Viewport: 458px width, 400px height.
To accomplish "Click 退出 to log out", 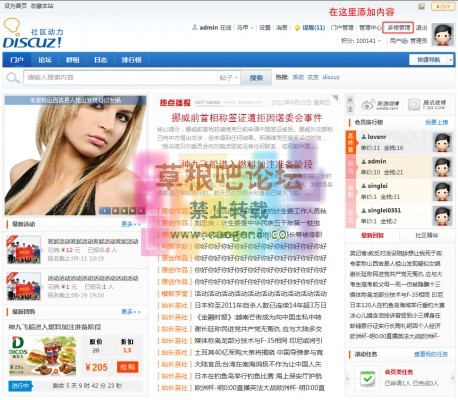I will coord(421,28).
